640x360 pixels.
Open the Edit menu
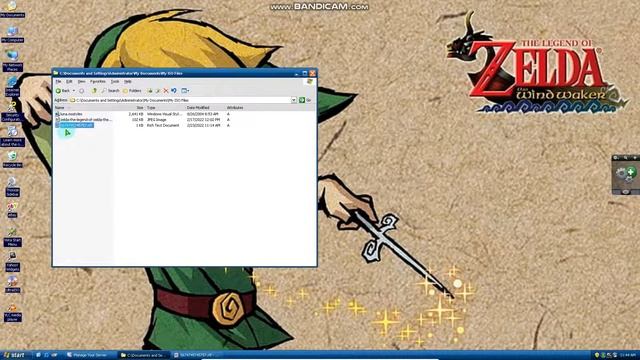pos(69,82)
